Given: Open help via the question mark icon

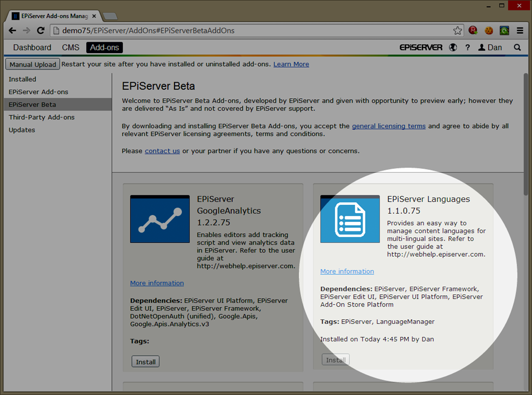Looking at the screenshot, I should tap(468, 47).
